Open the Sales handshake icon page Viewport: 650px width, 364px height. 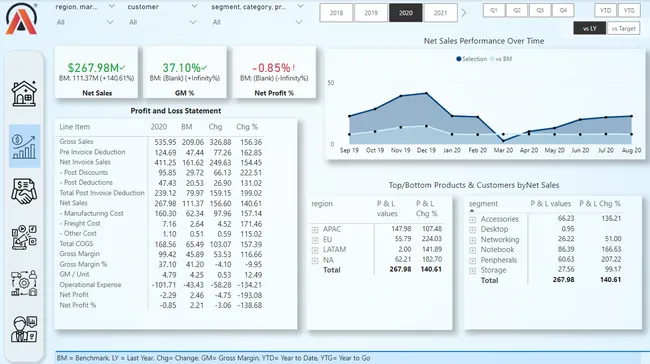pyautogui.click(x=24, y=191)
